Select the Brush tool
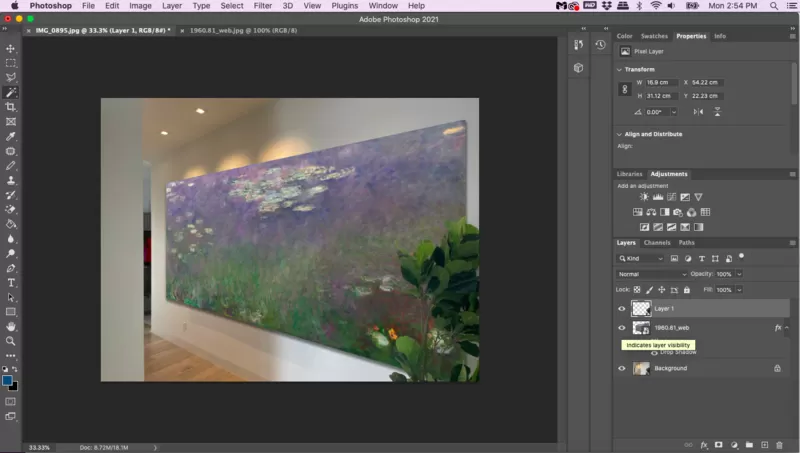The height and width of the screenshot is (453, 800). tap(10, 166)
